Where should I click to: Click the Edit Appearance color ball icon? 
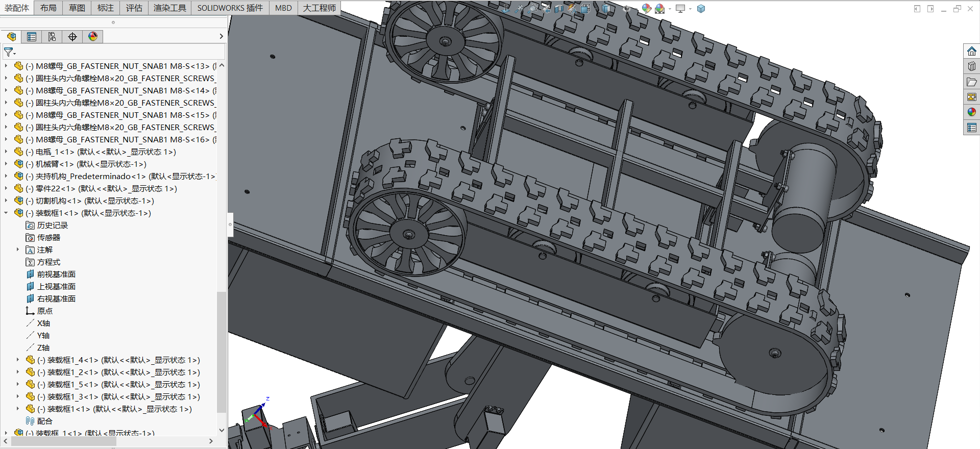pos(647,8)
